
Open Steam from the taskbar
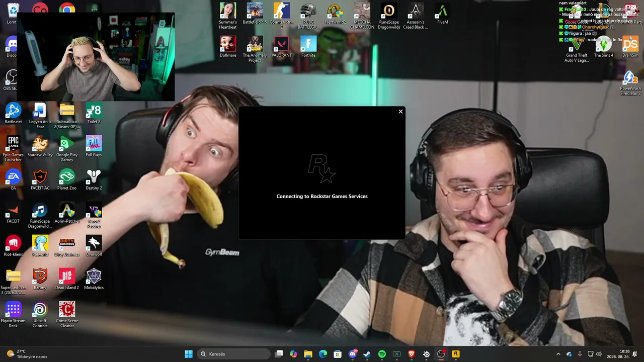point(367,354)
